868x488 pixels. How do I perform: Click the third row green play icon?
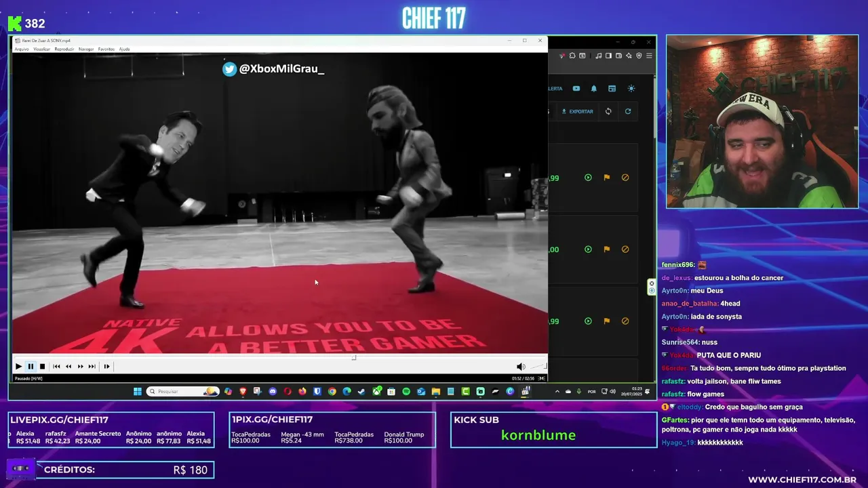tap(588, 321)
